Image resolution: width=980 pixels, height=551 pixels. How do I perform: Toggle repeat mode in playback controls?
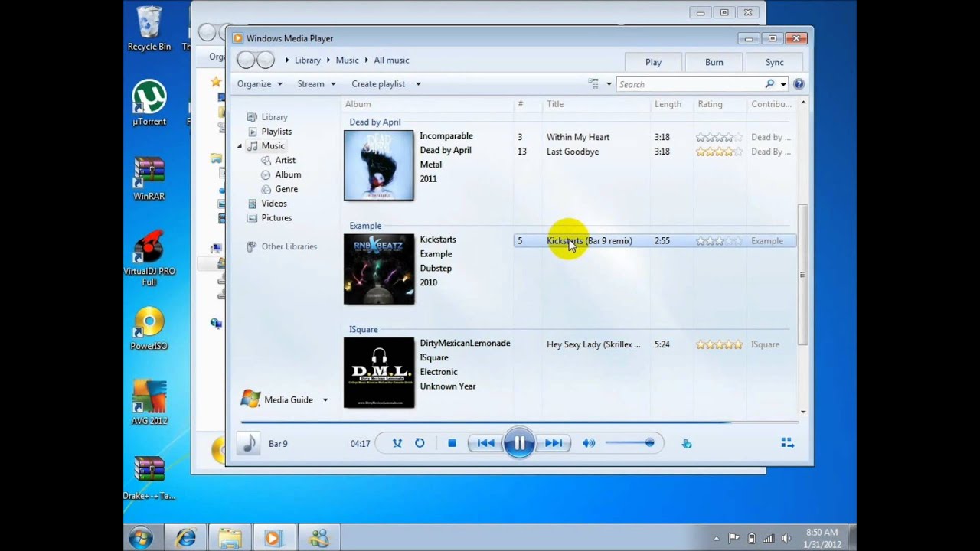coord(420,443)
